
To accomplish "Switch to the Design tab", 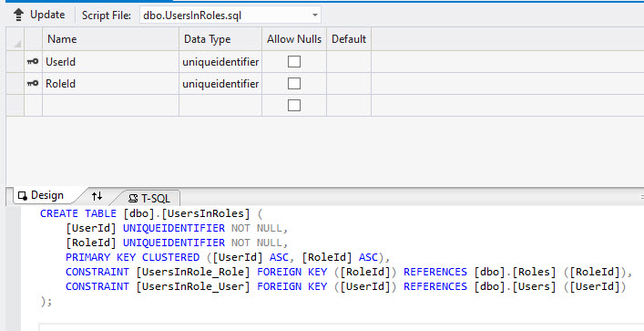I will (41, 195).
